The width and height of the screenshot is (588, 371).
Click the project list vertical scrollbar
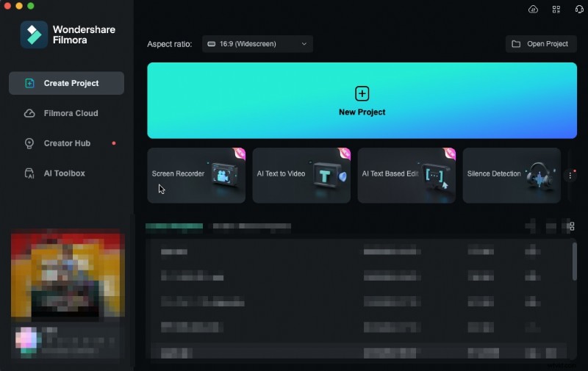574,261
